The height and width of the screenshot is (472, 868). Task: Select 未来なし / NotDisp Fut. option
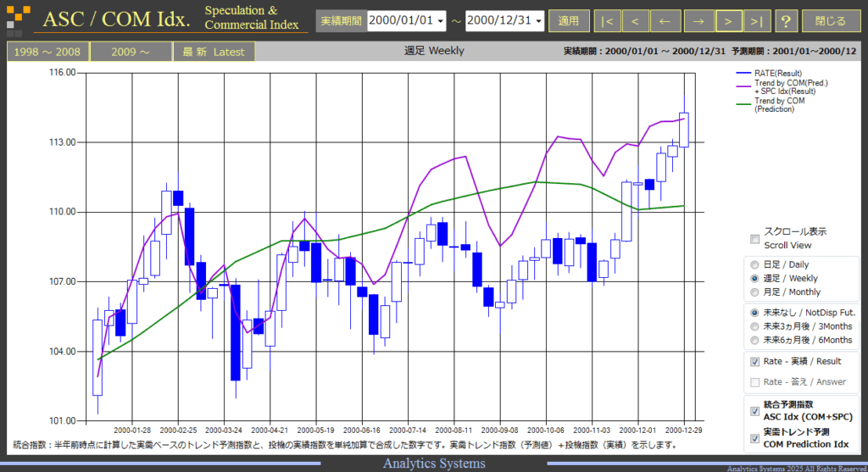tap(754, 313)
